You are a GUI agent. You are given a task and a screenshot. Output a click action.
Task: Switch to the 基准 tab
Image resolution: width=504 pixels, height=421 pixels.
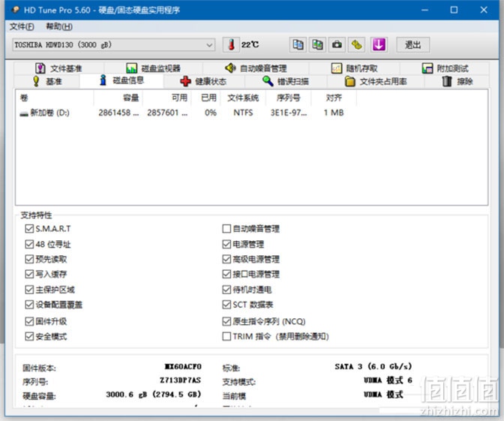(47, 81)
